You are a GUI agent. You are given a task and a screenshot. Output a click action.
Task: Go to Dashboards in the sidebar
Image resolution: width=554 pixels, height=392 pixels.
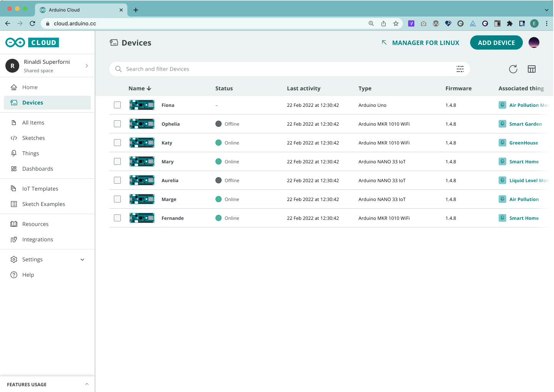38,169
